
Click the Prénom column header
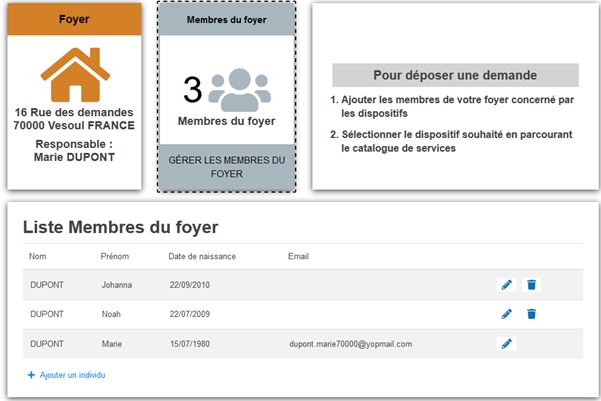[115, 256]
